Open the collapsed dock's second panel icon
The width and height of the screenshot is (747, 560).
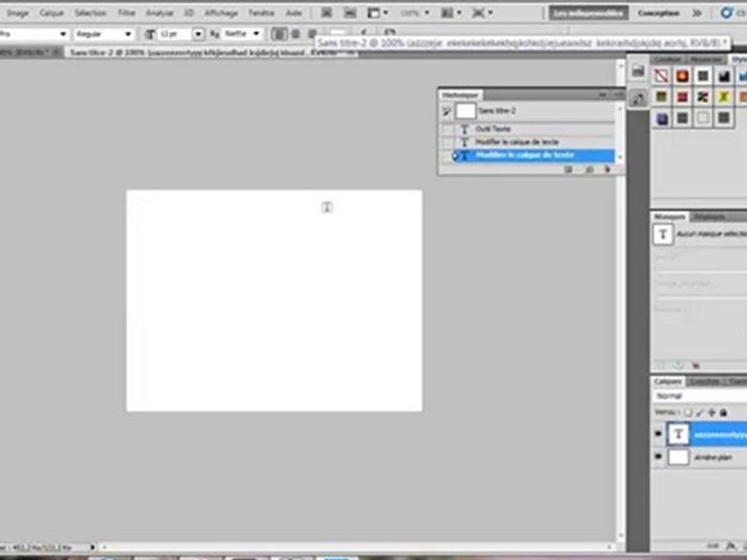point(637,99)
